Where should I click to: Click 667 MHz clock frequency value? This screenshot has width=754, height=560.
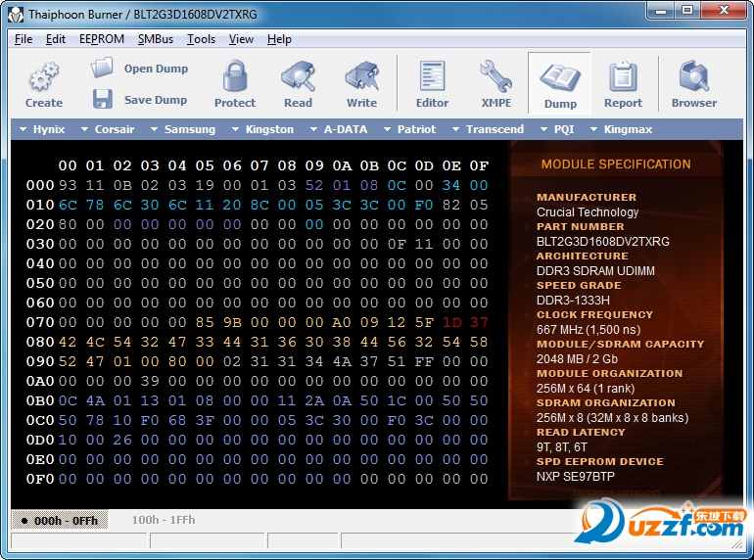click(589, 330)
